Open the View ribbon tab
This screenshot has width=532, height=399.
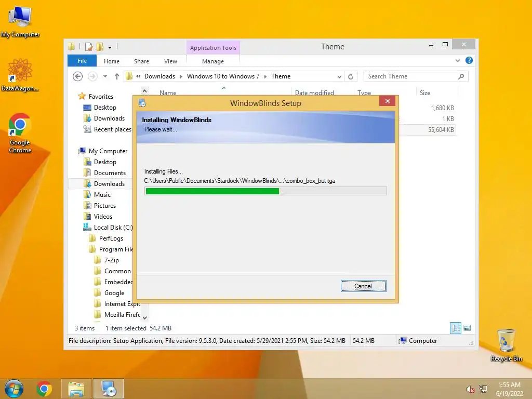click(170, 61)
